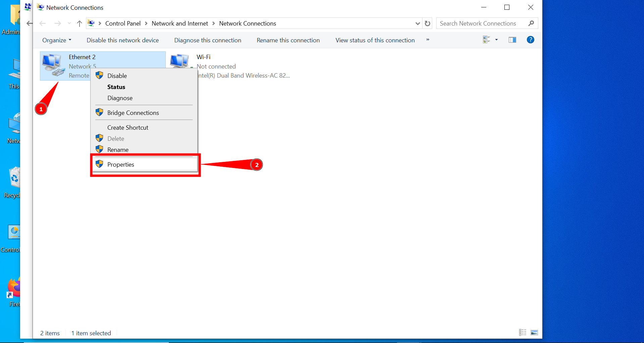Viewport: 644px width, 343px height.
Task: Click the refresh address bar icon
Action: 427,24
